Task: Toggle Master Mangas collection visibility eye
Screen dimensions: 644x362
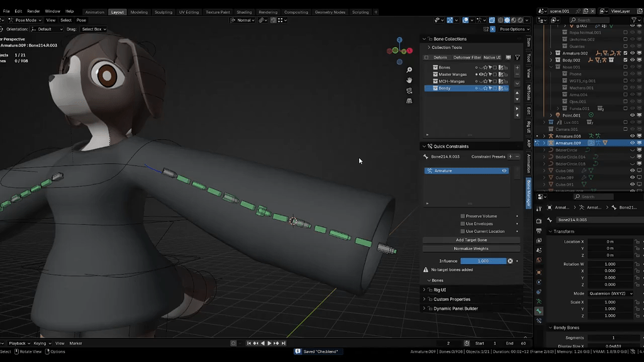Action: pyautogui.click(x=481, y=75)
